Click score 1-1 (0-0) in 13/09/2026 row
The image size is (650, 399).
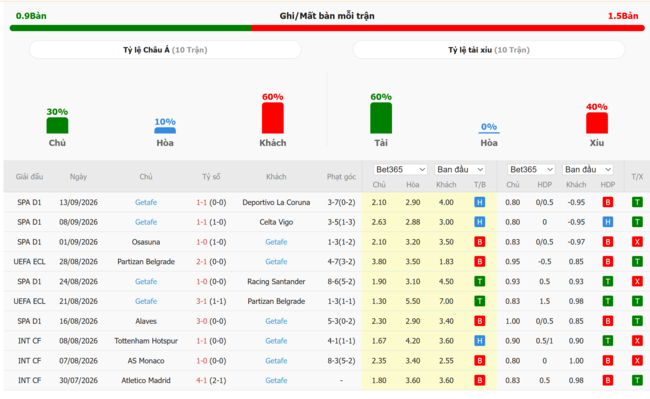click(x=211, y=202)
